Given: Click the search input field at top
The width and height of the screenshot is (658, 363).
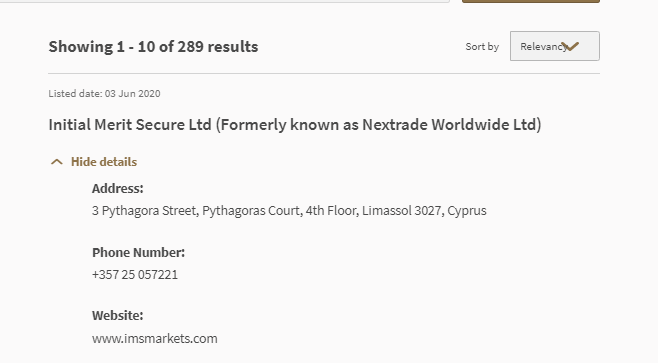Looking at the screenshot, I should [x=225, y=1].
